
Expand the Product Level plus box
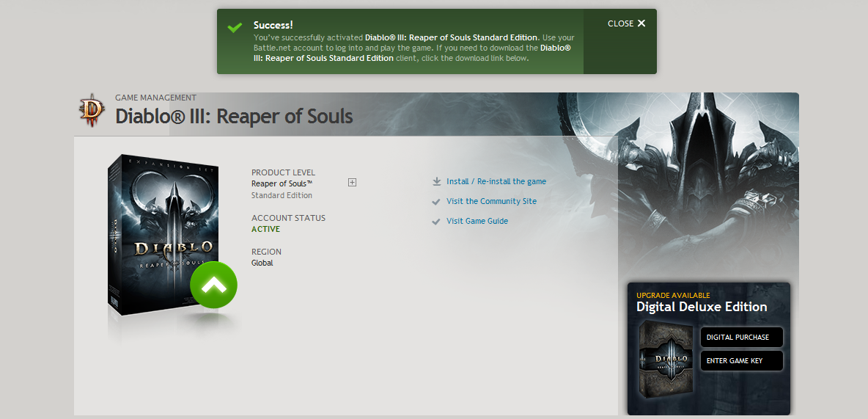click(x=352, y=182)
